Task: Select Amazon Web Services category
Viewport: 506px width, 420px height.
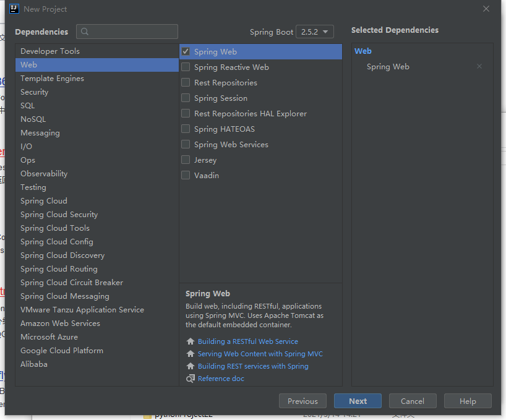Action: click(97, 324)
